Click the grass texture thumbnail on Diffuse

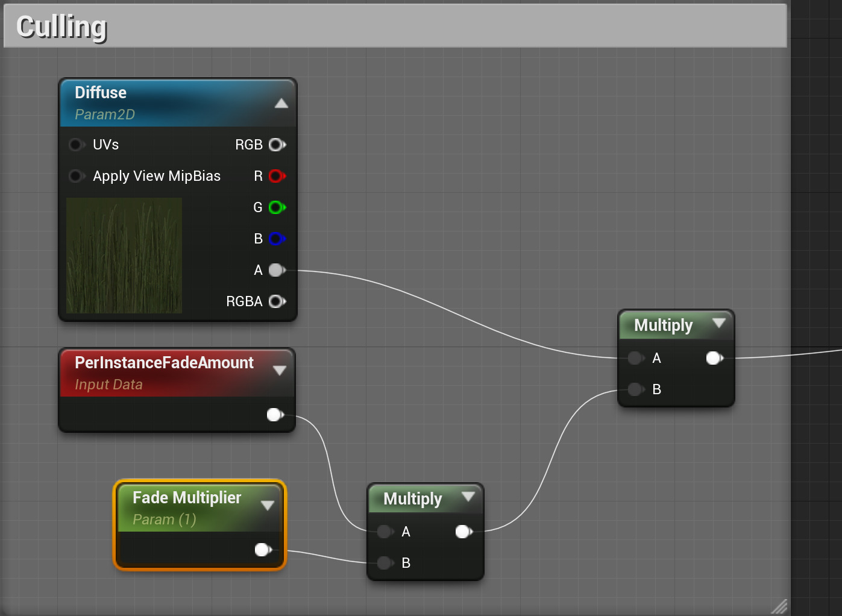pos(124,256)
